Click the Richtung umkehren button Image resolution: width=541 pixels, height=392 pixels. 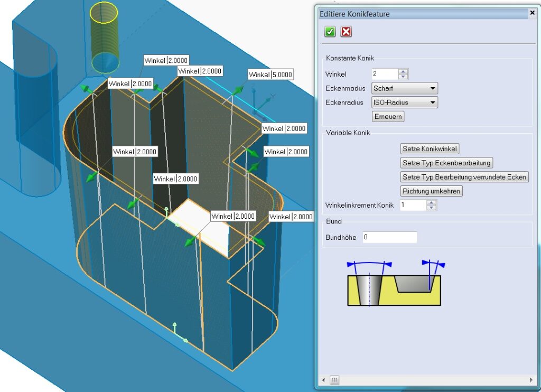coord(431,191)
